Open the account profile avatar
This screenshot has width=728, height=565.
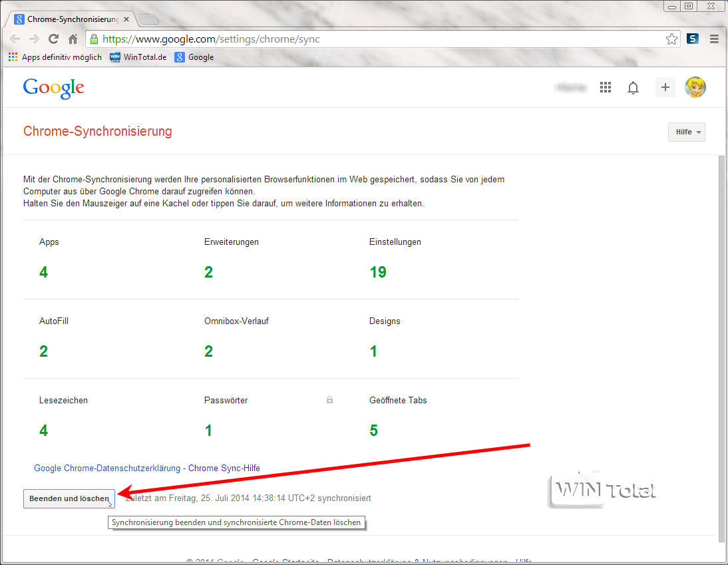(695, 87)
